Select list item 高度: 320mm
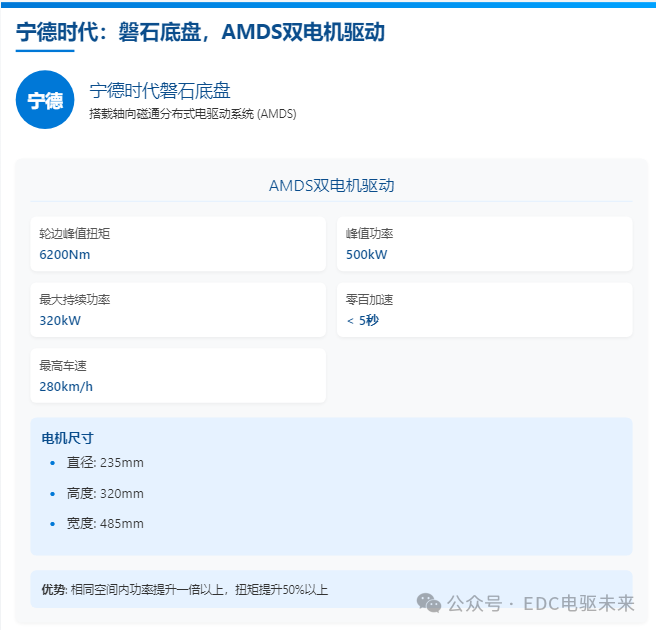Screen dimensions: 656x630 [105, 494]
